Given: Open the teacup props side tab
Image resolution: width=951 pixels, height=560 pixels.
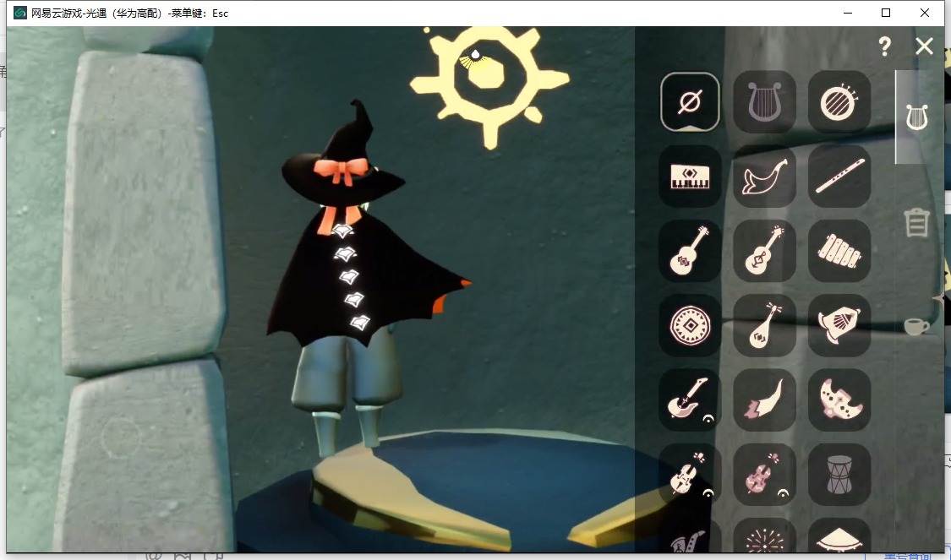Looking at the screenshot, I should [x=916, y=325].
